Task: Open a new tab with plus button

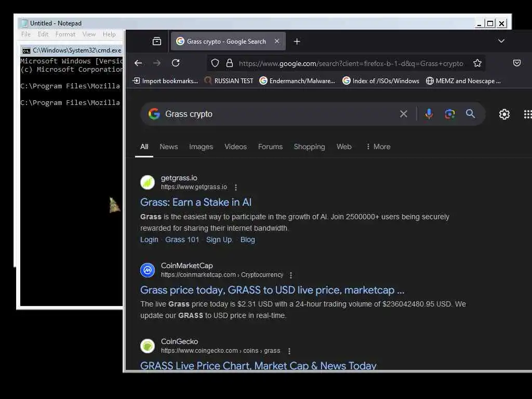Action: click(x=297, y=42)
